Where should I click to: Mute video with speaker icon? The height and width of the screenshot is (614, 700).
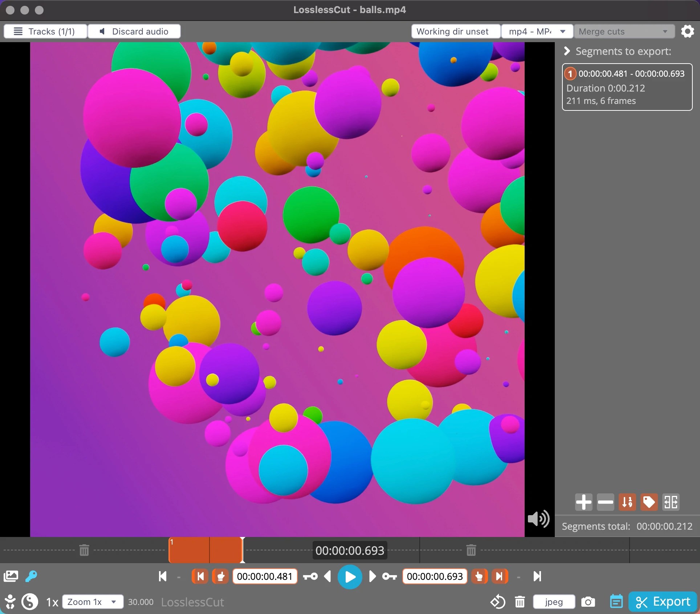538,518
